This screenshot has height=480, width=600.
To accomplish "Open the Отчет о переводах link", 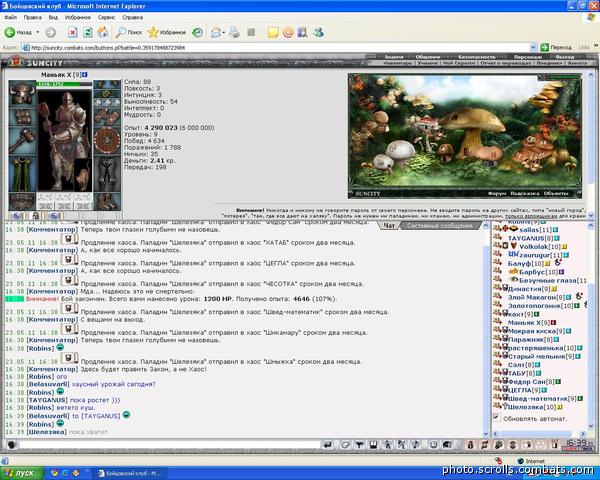I will point(506,63).
